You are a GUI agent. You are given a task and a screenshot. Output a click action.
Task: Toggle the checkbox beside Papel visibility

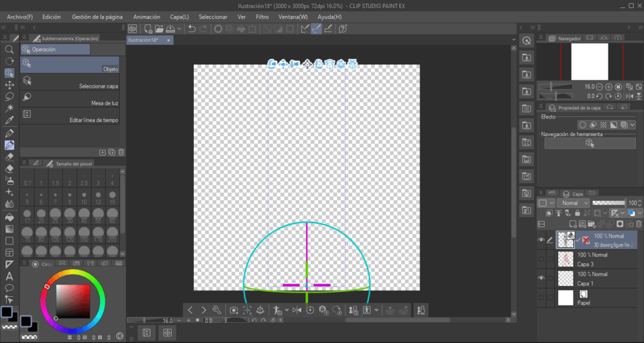pyautogui.click(x=550, y=297)
